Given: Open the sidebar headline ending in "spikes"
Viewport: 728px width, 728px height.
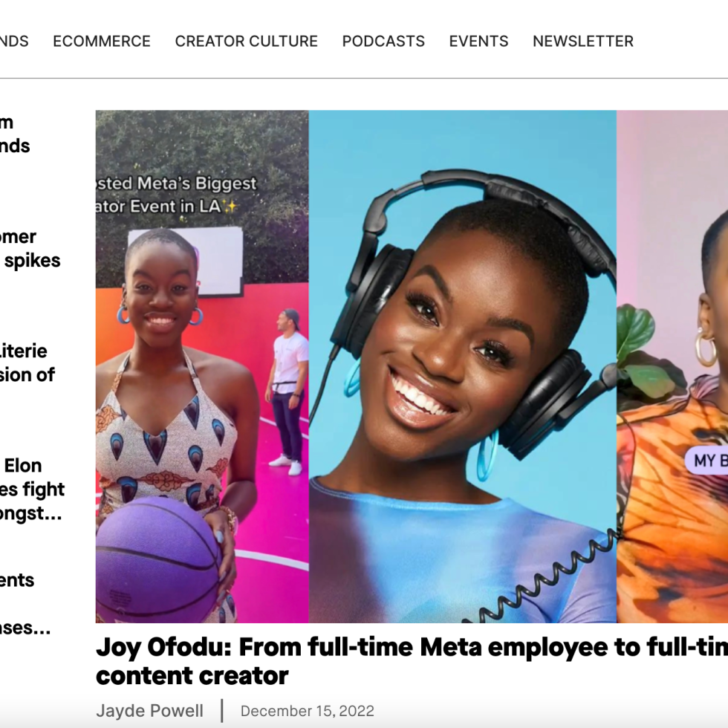Looking at the screenshot, I should tap(30, 248).
